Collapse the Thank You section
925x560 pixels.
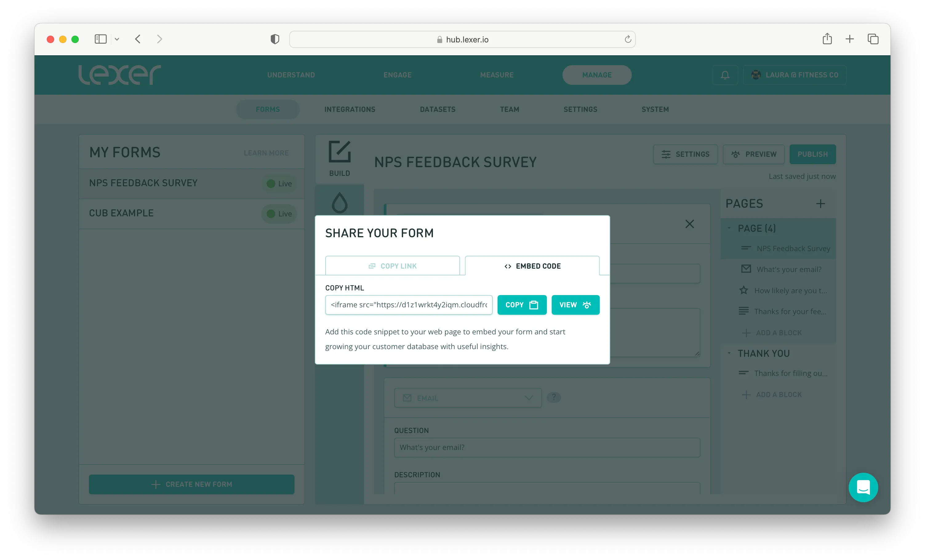click(729, 353)
